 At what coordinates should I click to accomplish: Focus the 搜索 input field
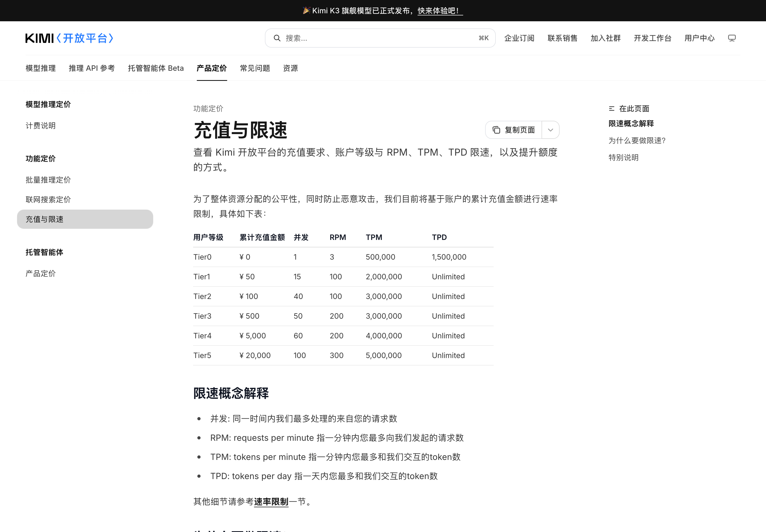point(380,38)
